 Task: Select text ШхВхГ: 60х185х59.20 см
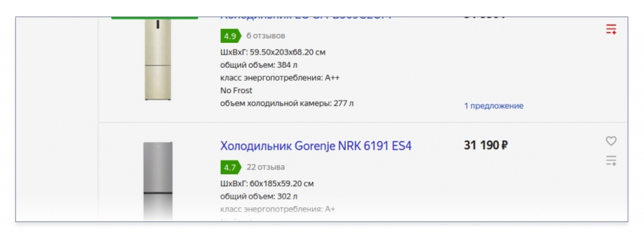pos(267,184)
